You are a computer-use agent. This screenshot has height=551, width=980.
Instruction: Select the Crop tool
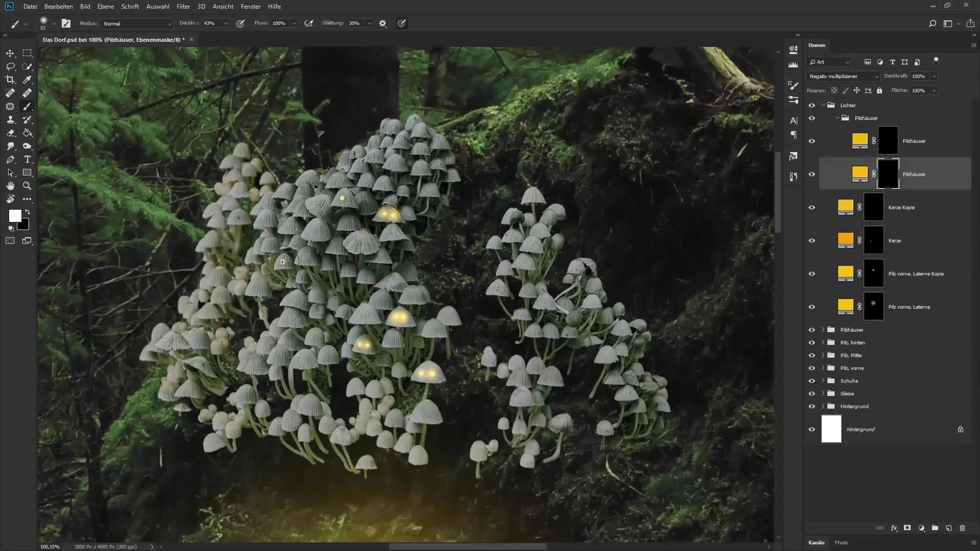click(x=10, y=80)
